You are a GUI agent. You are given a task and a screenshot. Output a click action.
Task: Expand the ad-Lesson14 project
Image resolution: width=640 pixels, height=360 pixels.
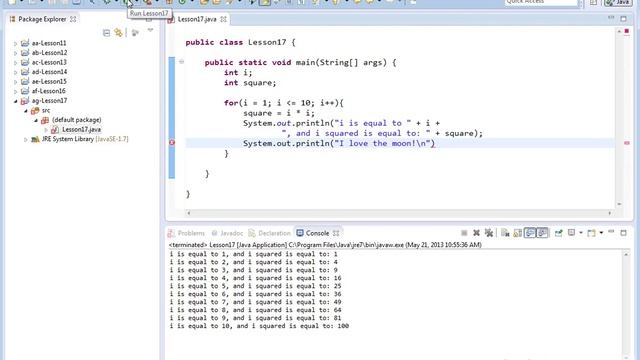pos(16,72)
